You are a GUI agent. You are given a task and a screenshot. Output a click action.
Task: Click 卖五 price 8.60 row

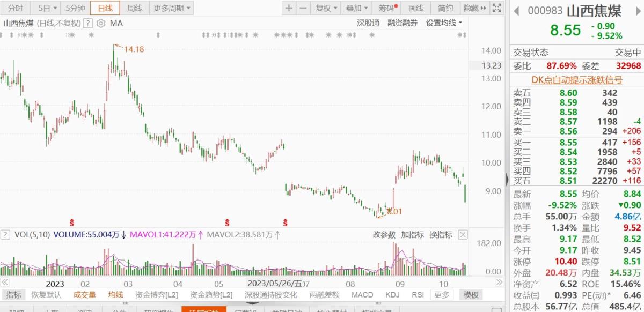pos(577,93)
